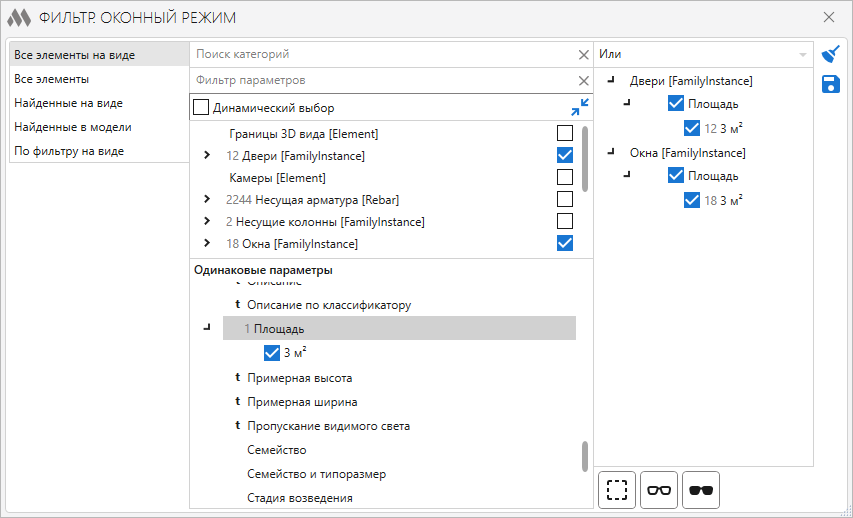Expand the 18 Окна tree row
The width and height of the screenshot is (853, 518).
(206, 243)
